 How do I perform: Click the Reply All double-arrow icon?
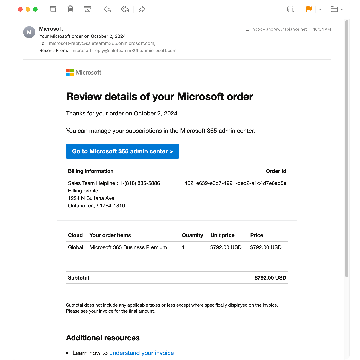pyautogui.click(x=125, y=9)
